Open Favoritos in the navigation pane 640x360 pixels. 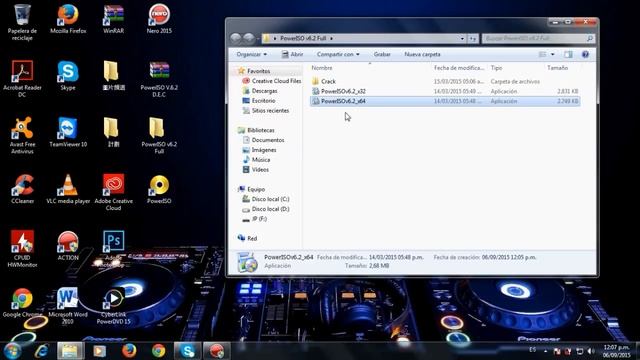pos(258,71)
